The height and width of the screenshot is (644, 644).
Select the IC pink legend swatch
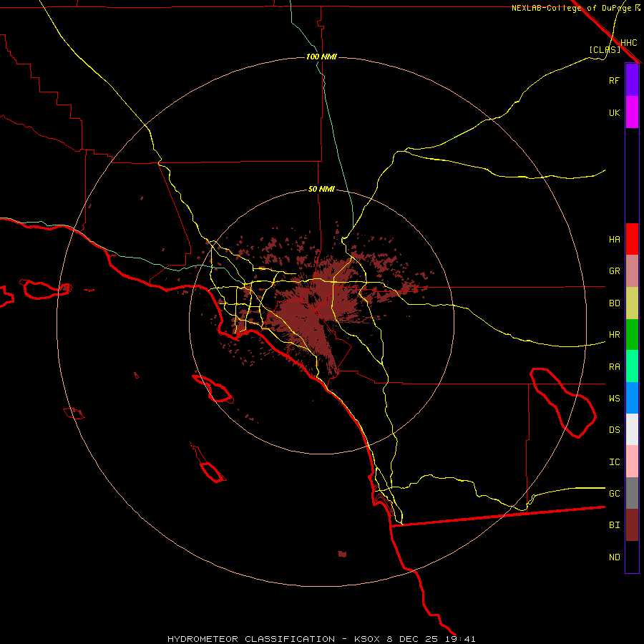click(632, 462)
